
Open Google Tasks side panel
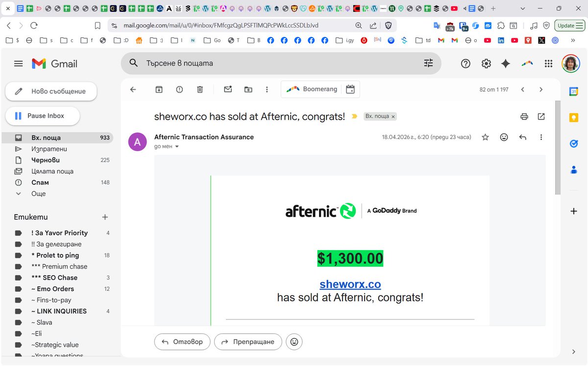tap(574, 144)
